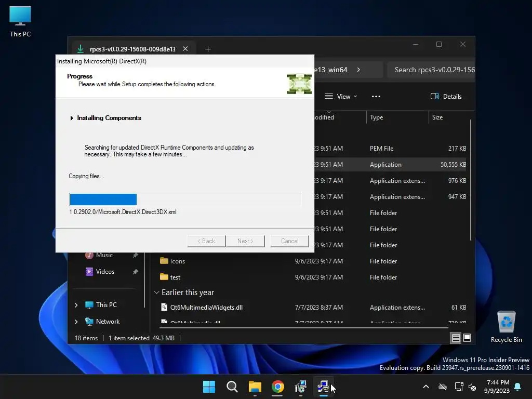Unpin Videos using its pin icon
The image size is (532, 399).
[136, 271]
